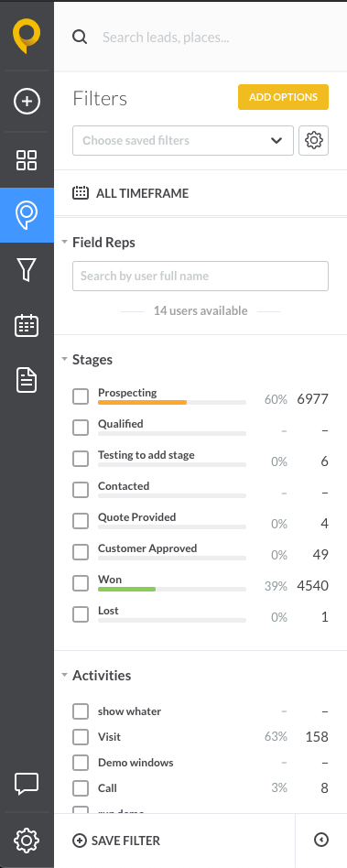Open the funnel pipeline icon
Image resolution: width=347 pixels, height=868 pixels.
pos(27,269)
